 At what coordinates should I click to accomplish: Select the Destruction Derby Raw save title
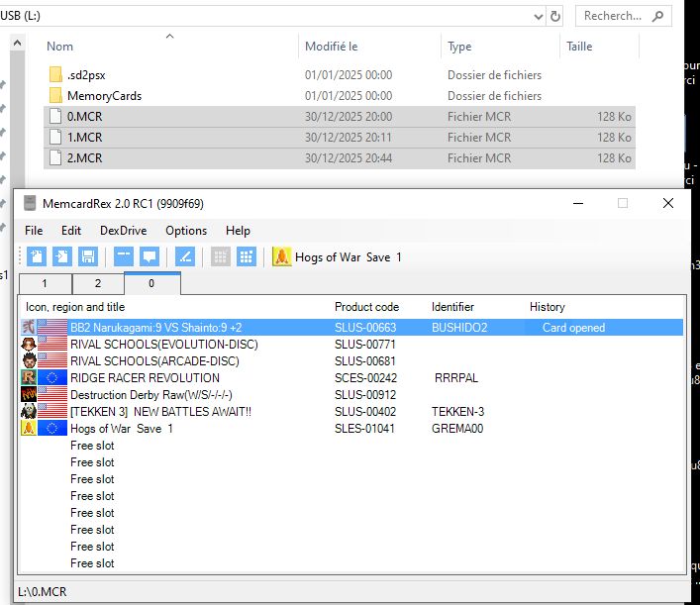tap(151, 395)
